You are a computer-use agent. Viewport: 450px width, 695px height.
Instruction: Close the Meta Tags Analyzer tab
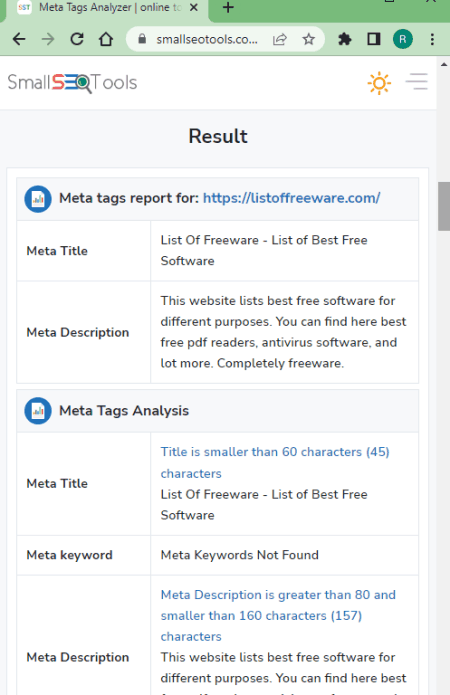pyautogui.click(x=194, y=8)
